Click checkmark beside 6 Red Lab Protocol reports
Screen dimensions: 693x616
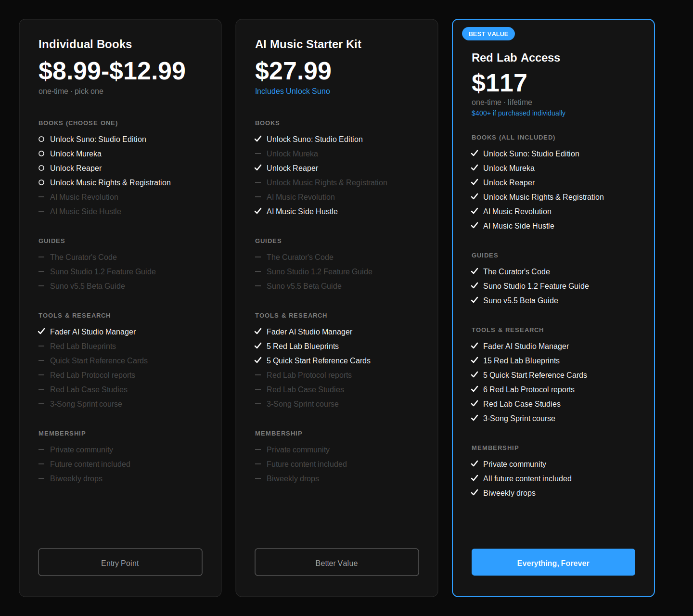(475, 389)
